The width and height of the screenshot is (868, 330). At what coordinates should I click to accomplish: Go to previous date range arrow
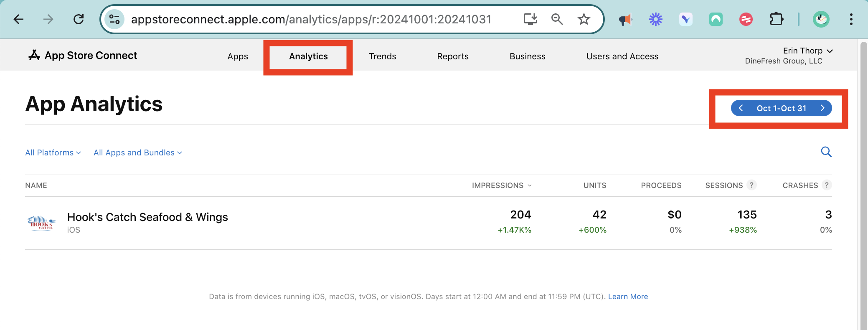(741, 108)
